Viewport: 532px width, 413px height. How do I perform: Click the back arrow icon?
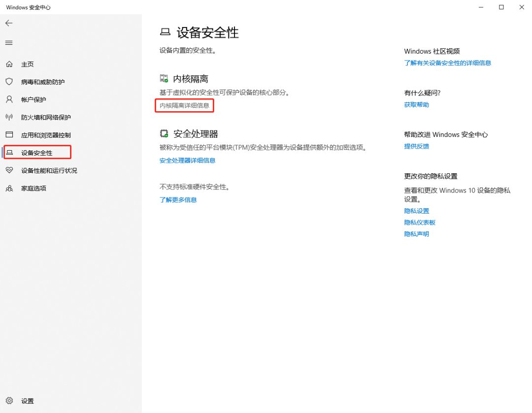(x=9, y=23)
